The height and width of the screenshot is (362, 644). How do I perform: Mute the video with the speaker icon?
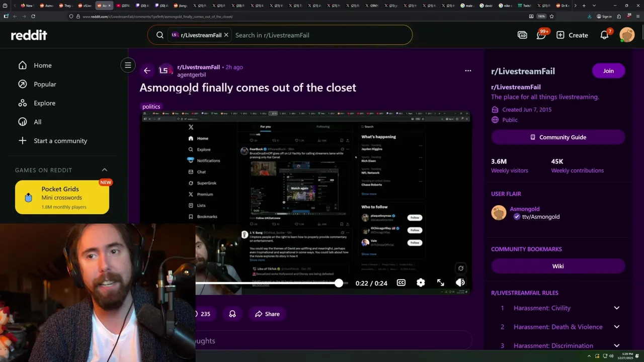pos(460,283)
